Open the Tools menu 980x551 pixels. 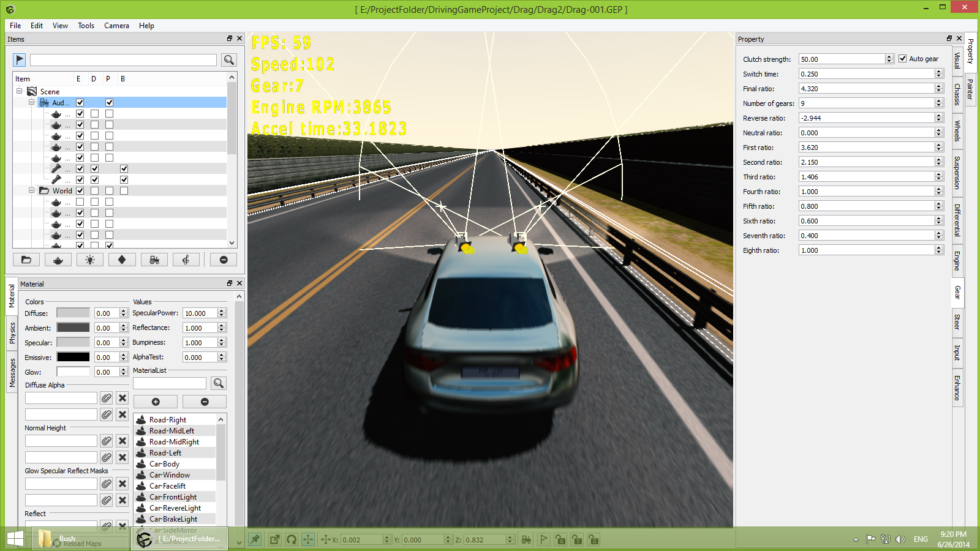pos(86,26)
